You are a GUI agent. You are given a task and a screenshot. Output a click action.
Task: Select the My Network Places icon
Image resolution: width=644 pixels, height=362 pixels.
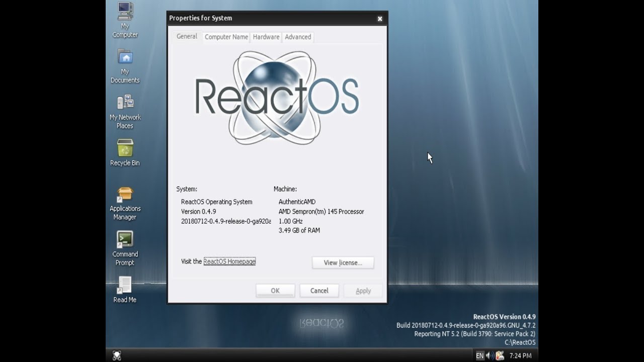tap(125, 112)
